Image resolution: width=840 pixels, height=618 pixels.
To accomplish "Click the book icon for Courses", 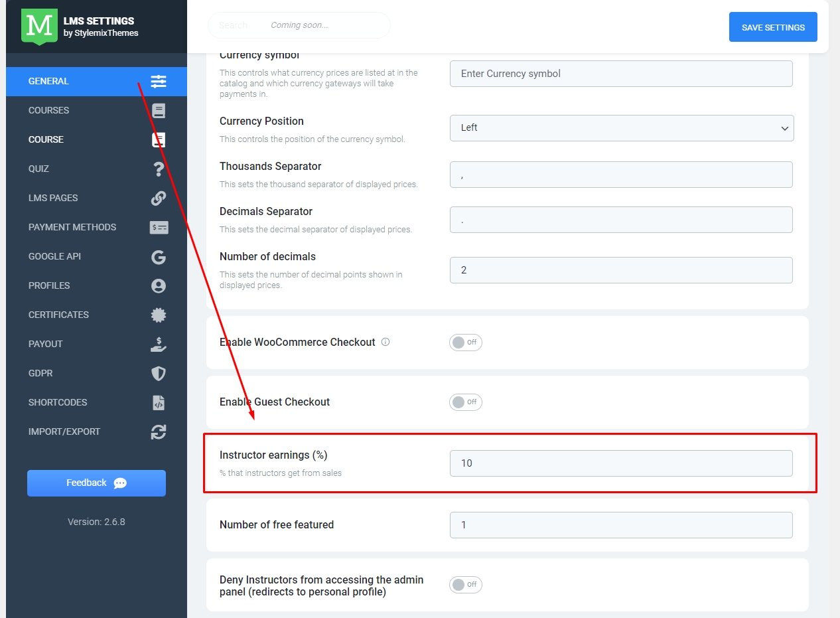I will click(158, 111).
